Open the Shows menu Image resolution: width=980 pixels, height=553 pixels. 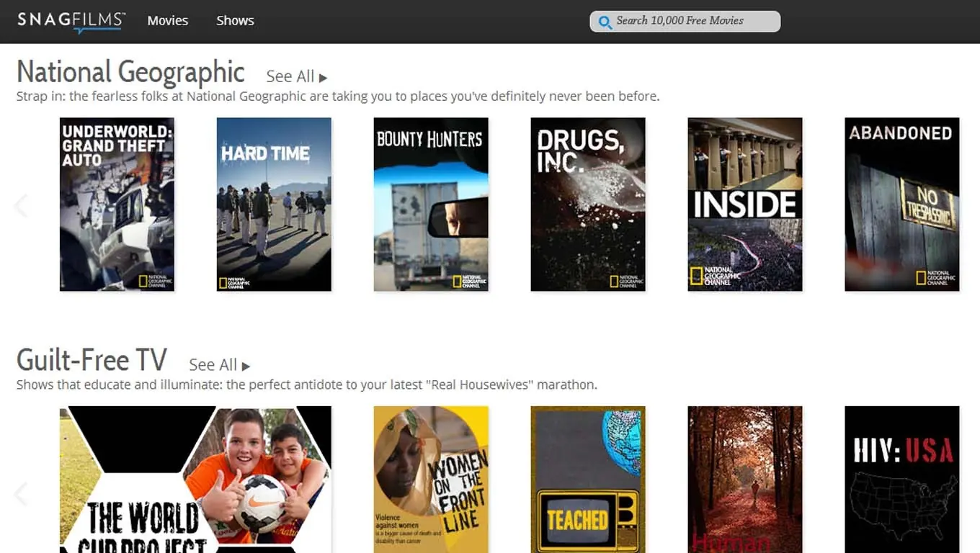[235, 21]
